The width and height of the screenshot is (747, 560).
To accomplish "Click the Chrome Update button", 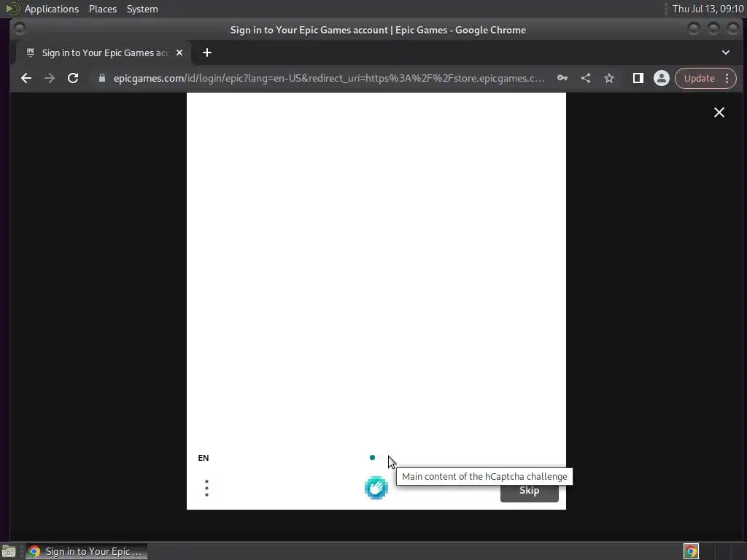I will 700,78.
